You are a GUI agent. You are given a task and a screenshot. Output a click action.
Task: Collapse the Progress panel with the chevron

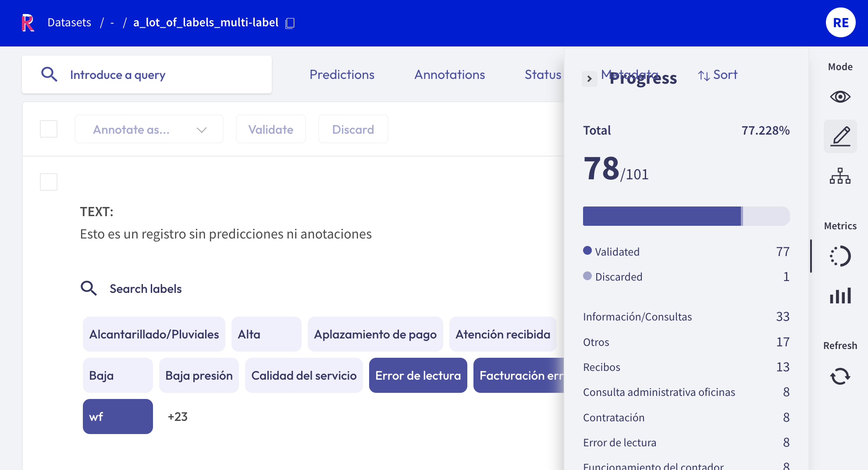pyautogui.click(x=590, y=79)
